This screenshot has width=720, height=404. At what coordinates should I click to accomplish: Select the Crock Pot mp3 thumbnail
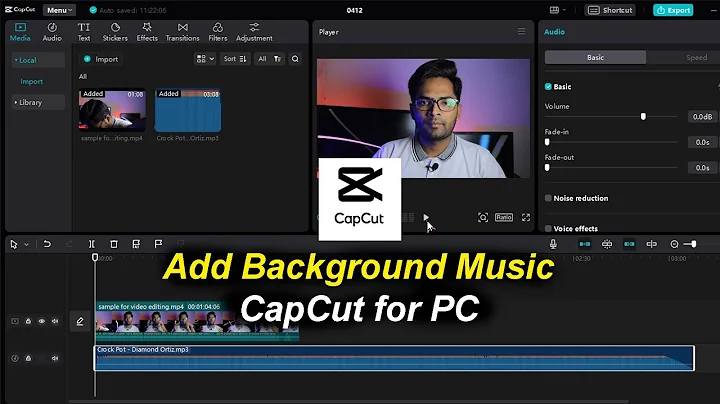pyautogui.click(x=188, y=110)
